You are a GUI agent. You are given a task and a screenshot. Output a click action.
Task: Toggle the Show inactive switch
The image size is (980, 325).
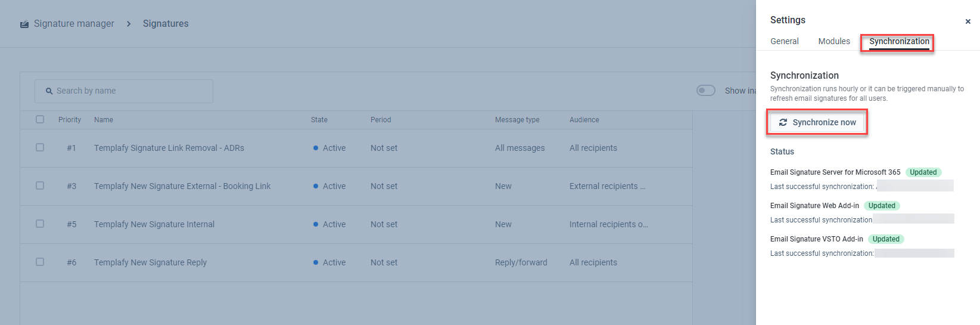point(706,91)
